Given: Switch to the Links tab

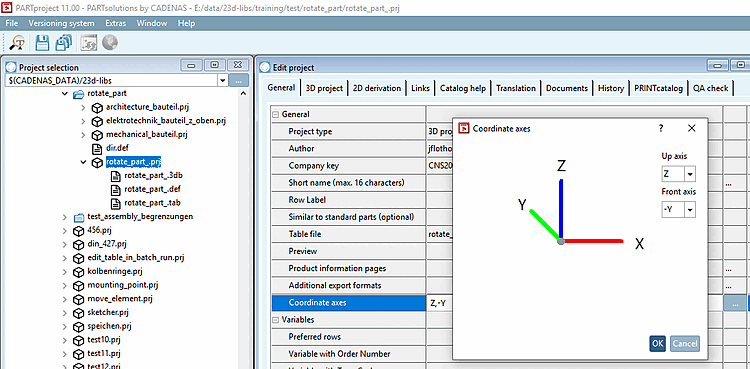Looking at the screenshot, I should pyautogui.click(x=420, y=88).
